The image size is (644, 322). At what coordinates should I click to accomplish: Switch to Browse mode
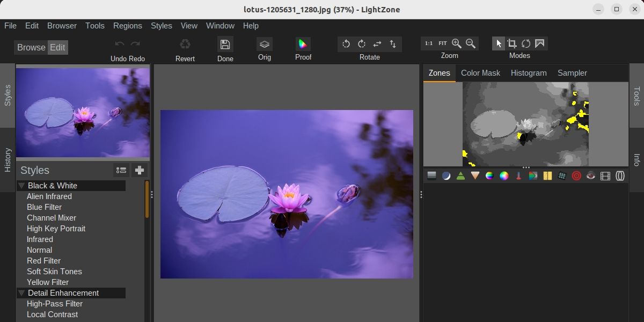(x=31, y=47)
